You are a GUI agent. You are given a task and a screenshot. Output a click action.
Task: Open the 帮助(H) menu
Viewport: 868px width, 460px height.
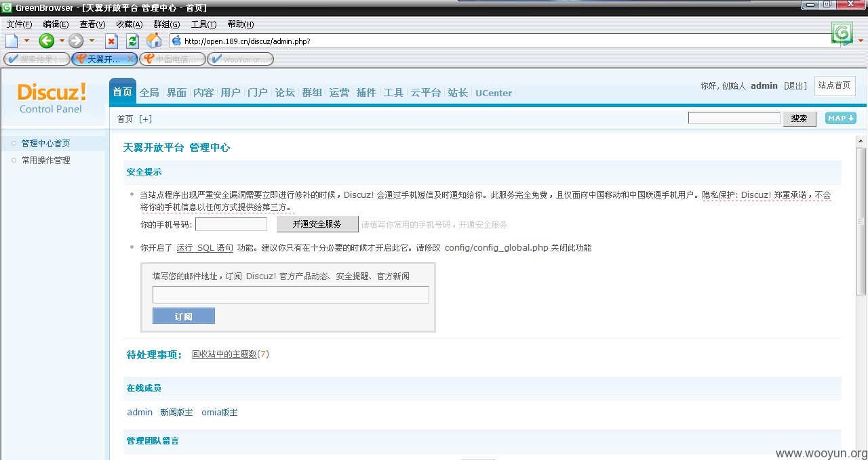tap(241, 24)
